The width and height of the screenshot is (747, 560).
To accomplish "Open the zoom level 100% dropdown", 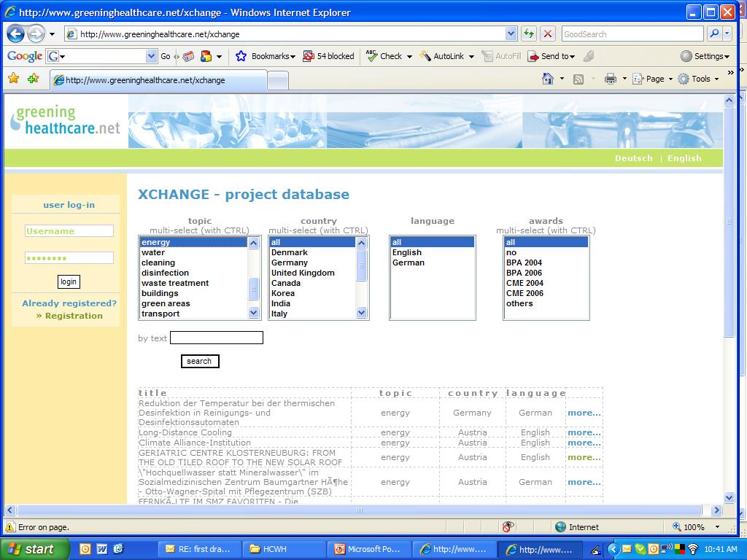I will tap(717, 527).
